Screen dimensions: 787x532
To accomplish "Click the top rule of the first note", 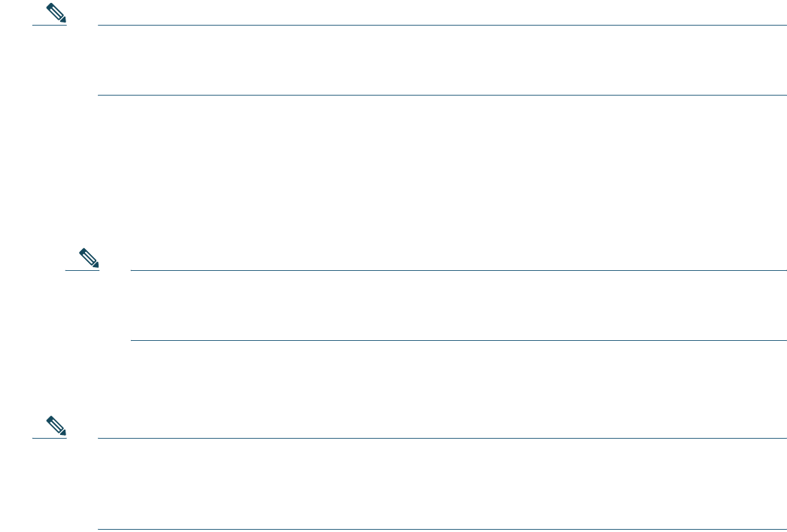I will [440, 25].
